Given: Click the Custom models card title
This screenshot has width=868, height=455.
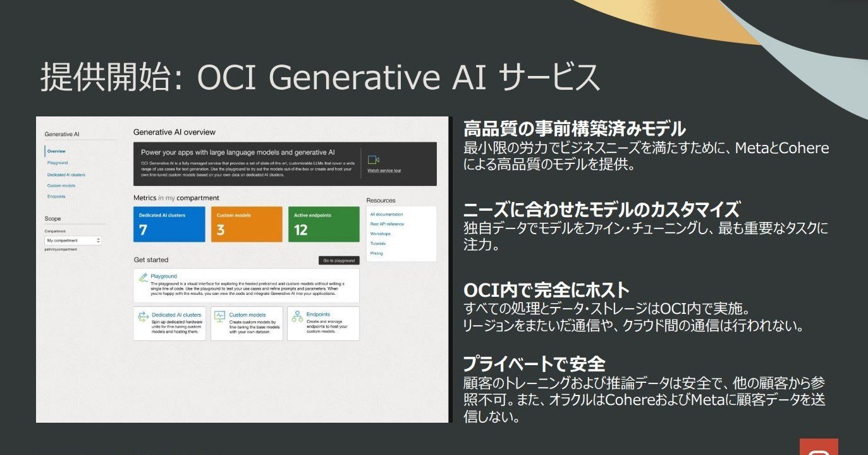Looking at the screenshot, I should point(247,315).
